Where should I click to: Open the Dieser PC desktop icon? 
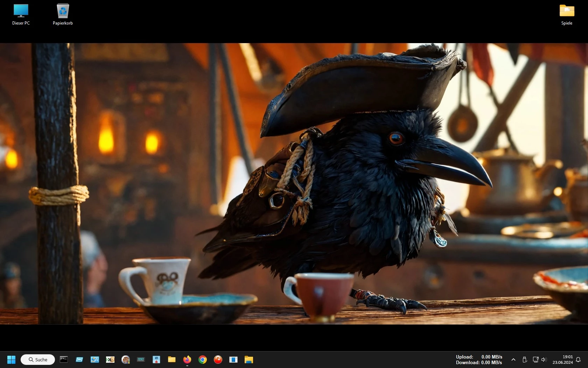pyautogui.click(x=21, y=15)
